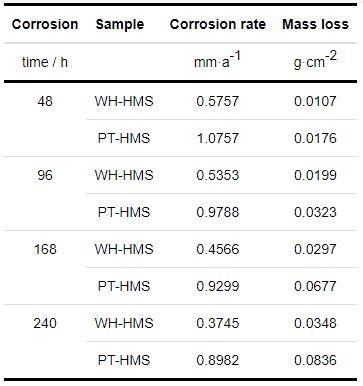The height and width of the screenshot is (386, 363).
Task: Select the mm·a-1 unit cell
Action: 217,60
